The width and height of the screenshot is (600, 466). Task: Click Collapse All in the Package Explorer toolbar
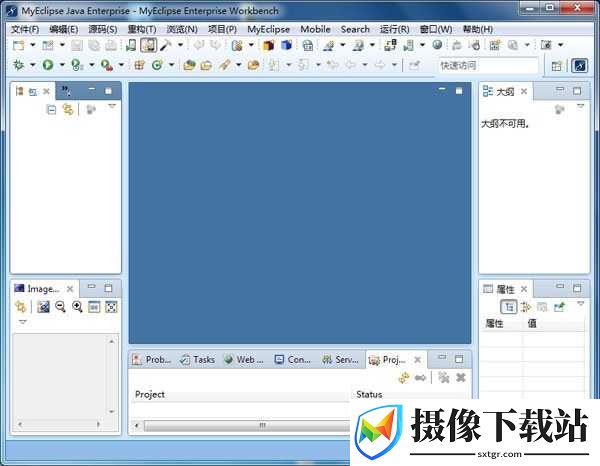(x=51, y=110)
